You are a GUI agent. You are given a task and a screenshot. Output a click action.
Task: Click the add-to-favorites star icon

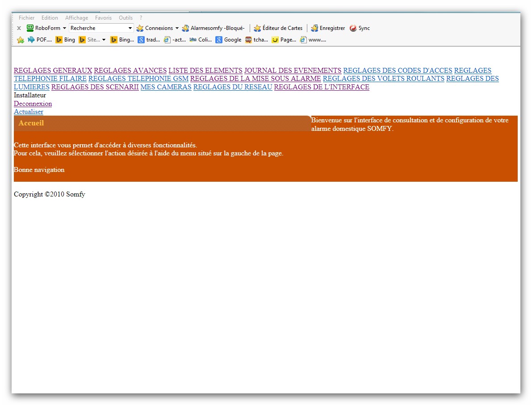pos(20,40)
